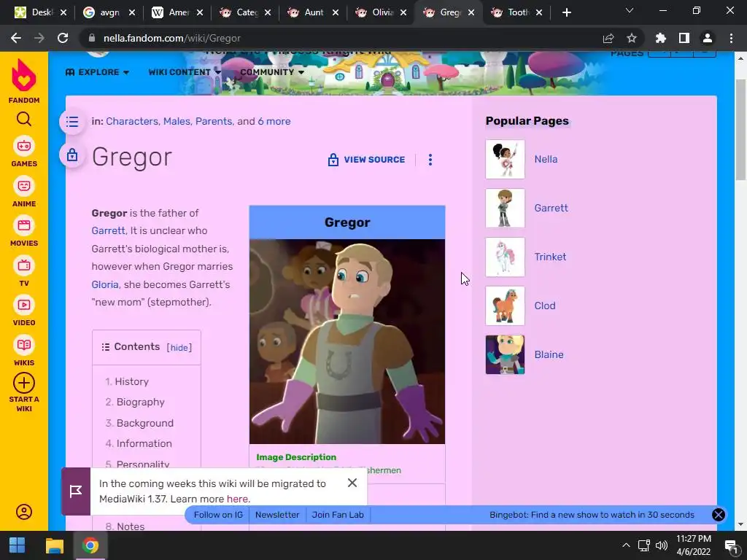
Task: Expand the Community dropdown menu
Action: click(272, 72)
